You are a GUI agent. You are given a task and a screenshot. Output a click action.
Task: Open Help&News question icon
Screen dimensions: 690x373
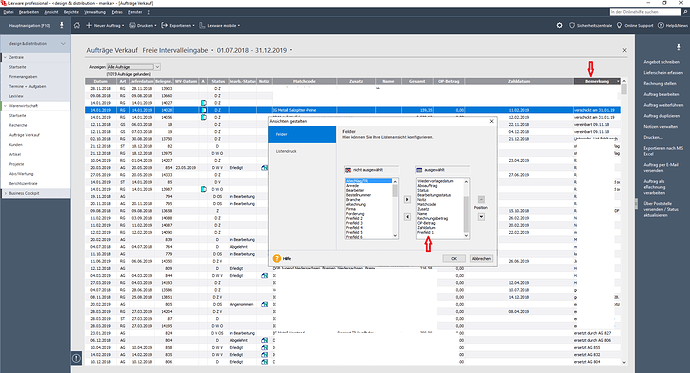pyautogui.click(x=661, y=26)
